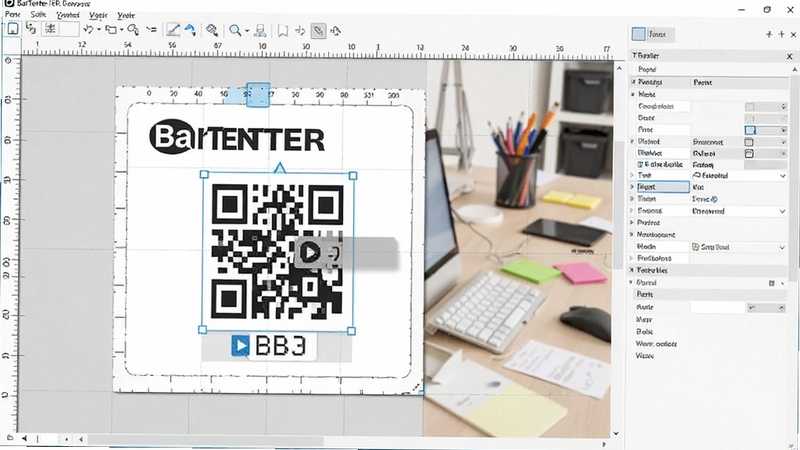Click the paint bucket toolbar icon

click(x=212, y=30)
